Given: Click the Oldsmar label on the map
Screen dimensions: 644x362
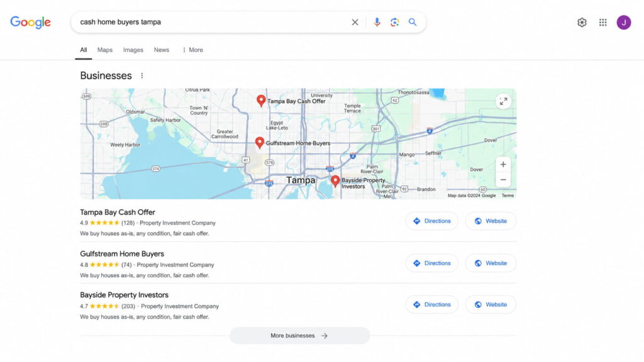Looking at the screenshot, I should (135, 112).
